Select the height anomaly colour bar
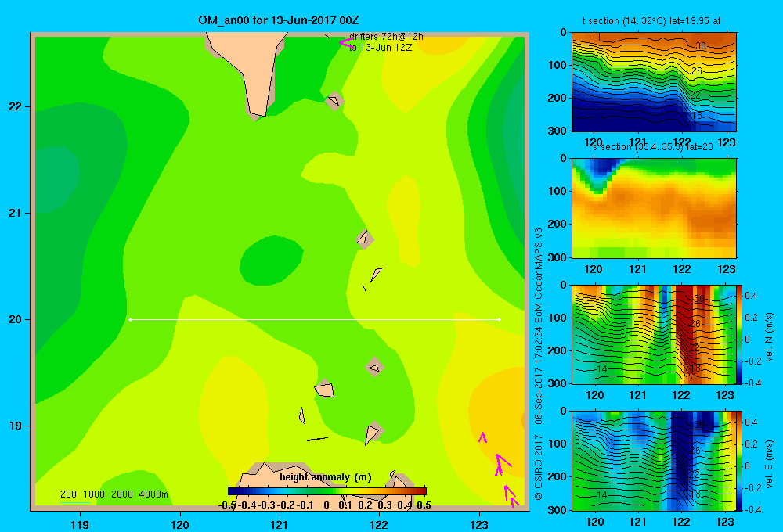Image resolution: width=783 pixels, height=532 pixels. 327,491
